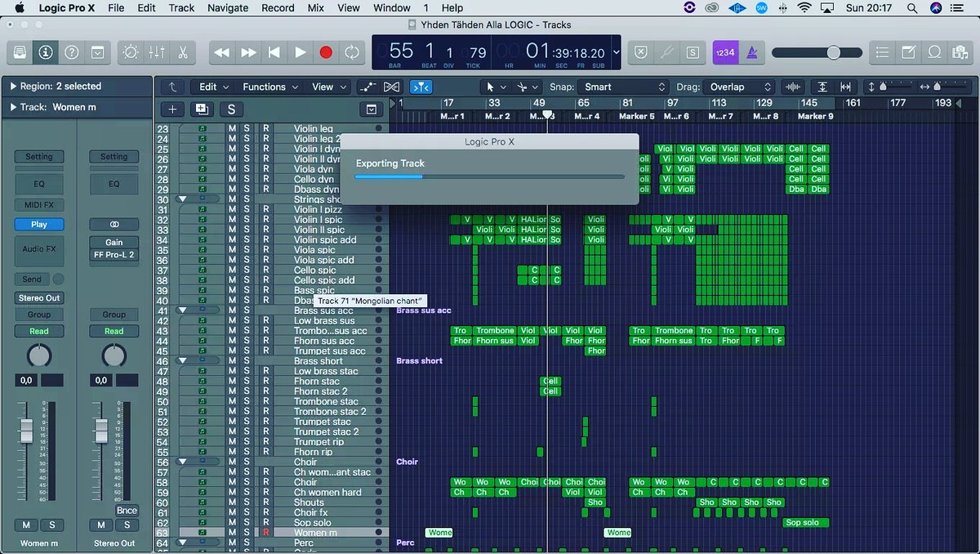This screenshot has width=980, height=554.
Task: Open the Loop Browser
Action: tap(934, 52)
